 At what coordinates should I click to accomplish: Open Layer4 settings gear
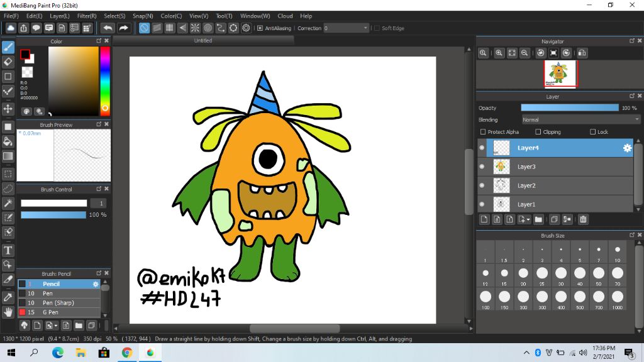(627, 148)
